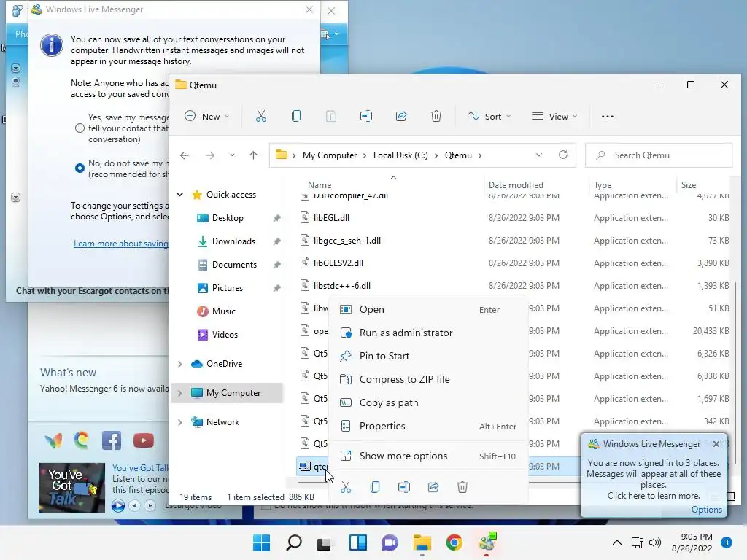Image resolution: width=747 pixels, height=560 pixels.
Task: Choose Open in context menu
Action: pyautogui.click(x=428, y=309)
